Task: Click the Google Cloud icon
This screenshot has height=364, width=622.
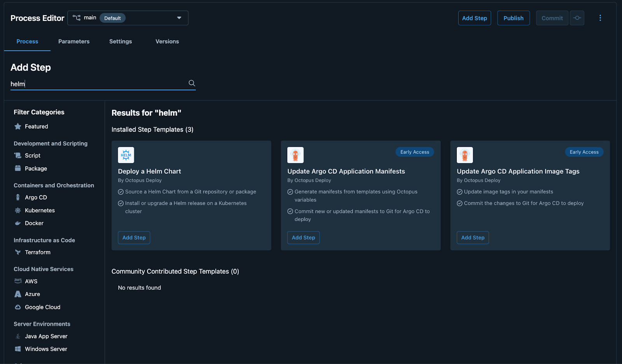Action: pos(18,307)
